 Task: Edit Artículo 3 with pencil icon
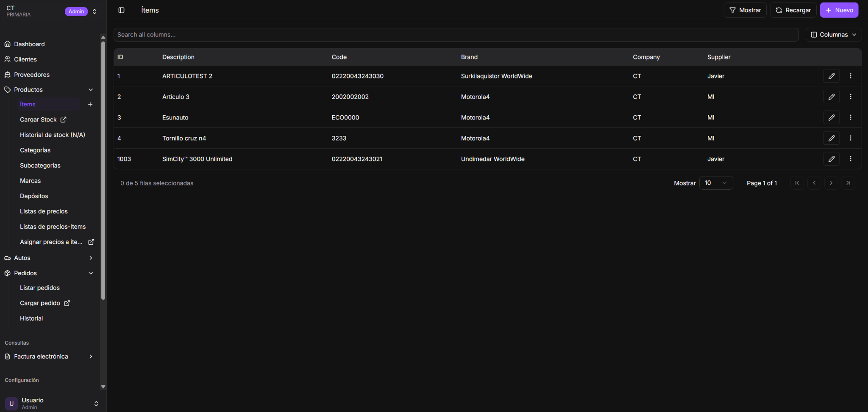point(832,97)
